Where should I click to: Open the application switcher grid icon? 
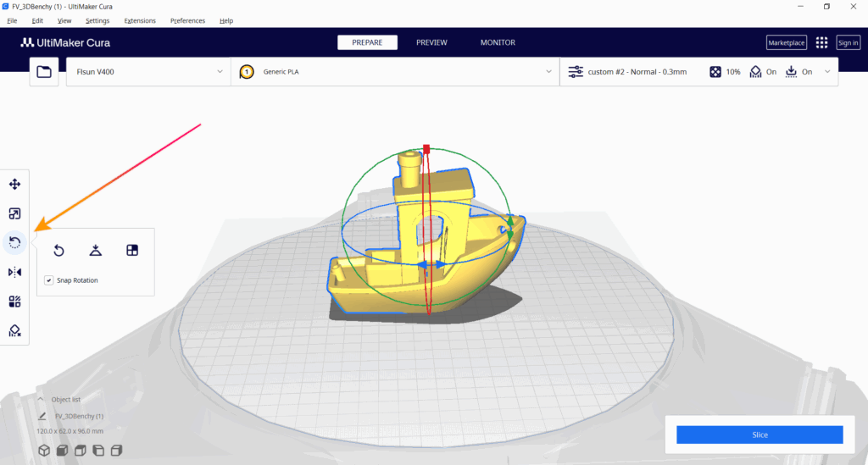point(821,42)
